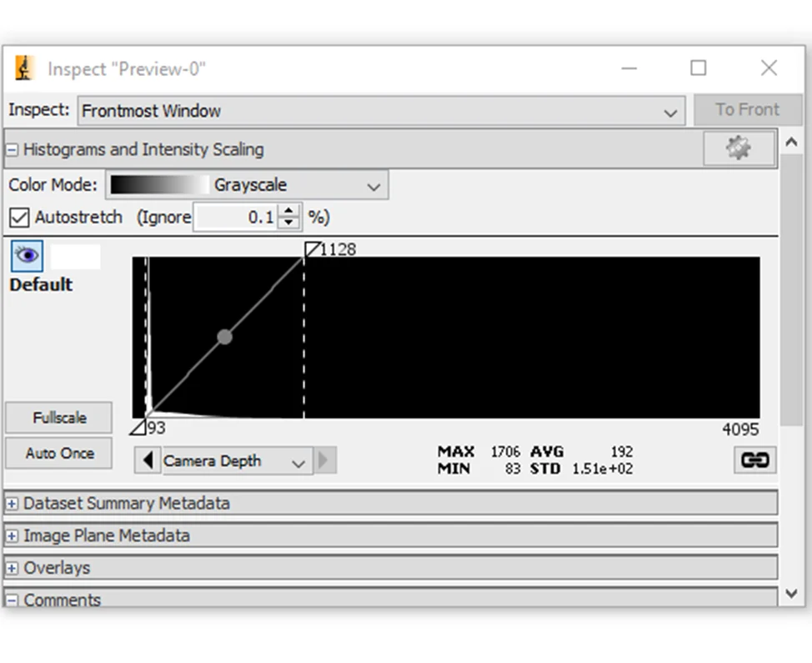Viewport: 812px width, 663px height.
Task: Increase the Ignore percent with up stepper arrow
Action: coord(288,210)
